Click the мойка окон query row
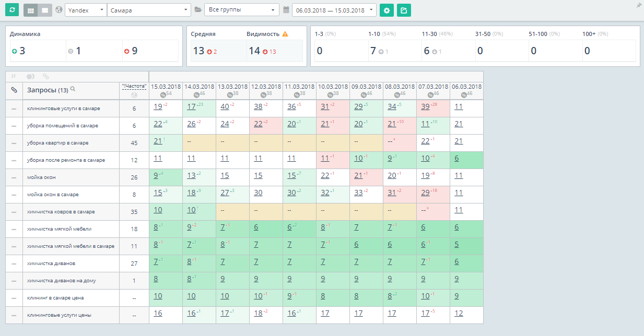The width and height of the screenshot is (644, 336). (x=41, y=177)
